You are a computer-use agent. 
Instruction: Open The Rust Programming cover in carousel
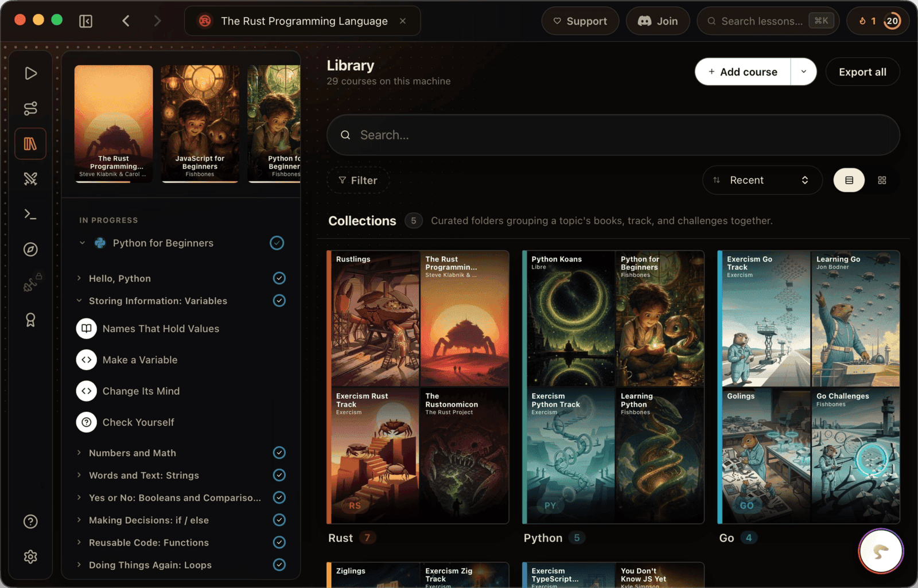(114, 124)
